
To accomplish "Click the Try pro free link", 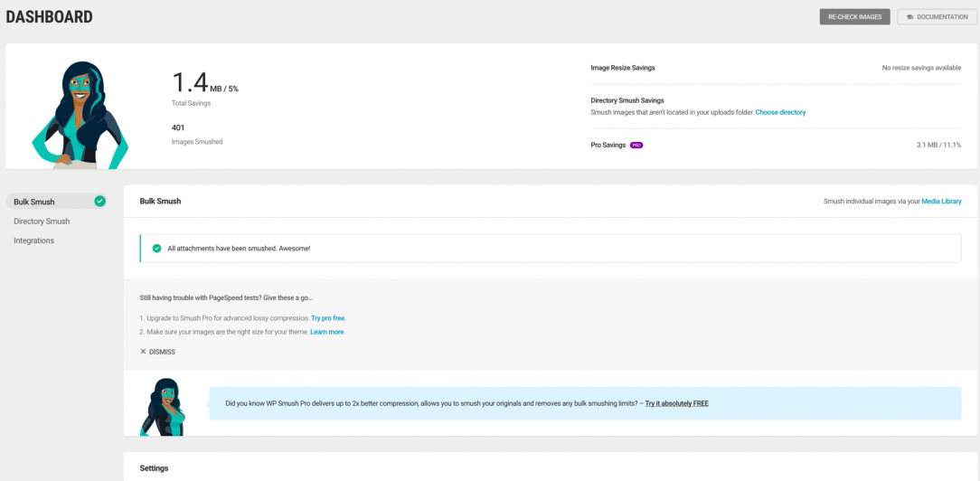I will 327,318.
